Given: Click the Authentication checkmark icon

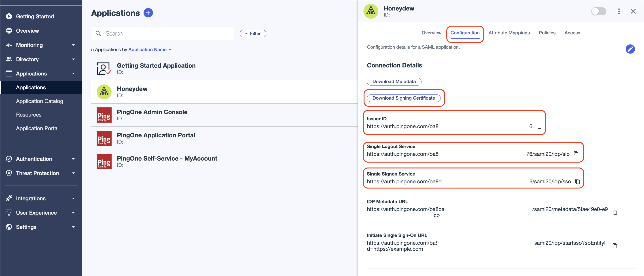Looking at the screenshot, I should 9,159.
